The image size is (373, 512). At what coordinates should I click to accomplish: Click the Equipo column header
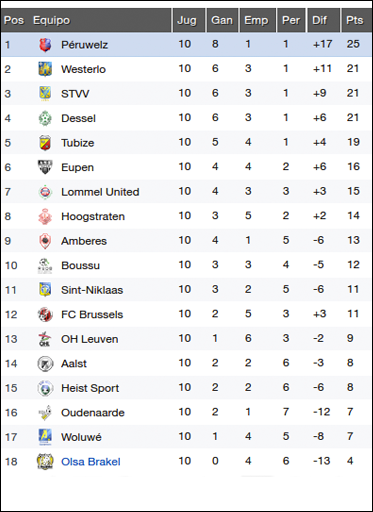[x=52, y=20]
